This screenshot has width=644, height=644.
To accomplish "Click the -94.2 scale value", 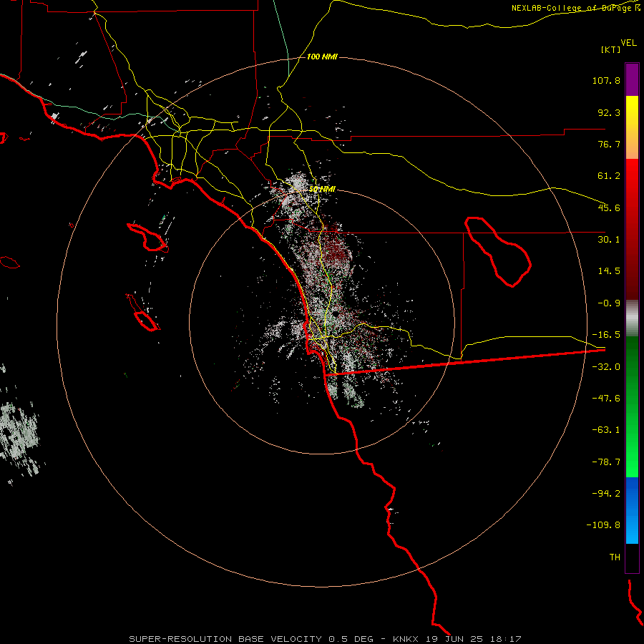I will 606,493.
